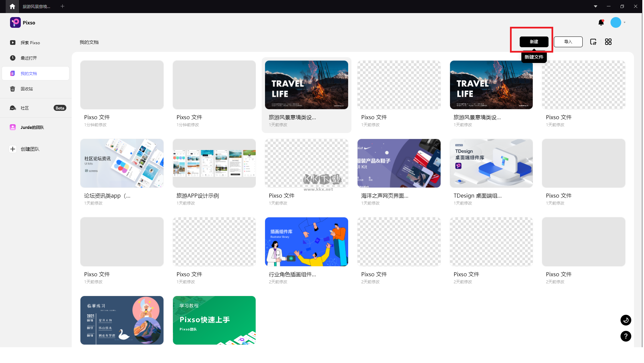This screenshot has width=644, height=363.
Task: Go to 最近打开 in the sidebar
Action: coord(29,58)
